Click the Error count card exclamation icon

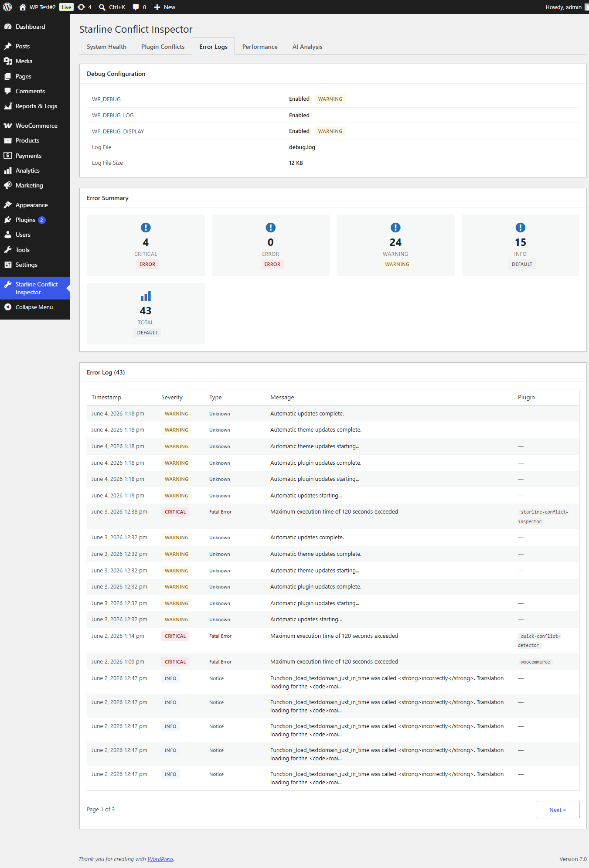point(271,228)
